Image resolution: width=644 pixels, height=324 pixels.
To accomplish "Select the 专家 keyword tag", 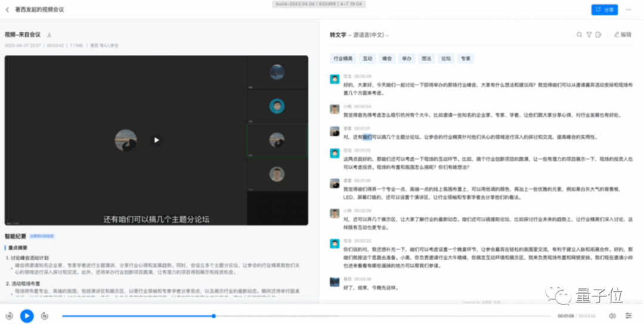I will [466, 58].
